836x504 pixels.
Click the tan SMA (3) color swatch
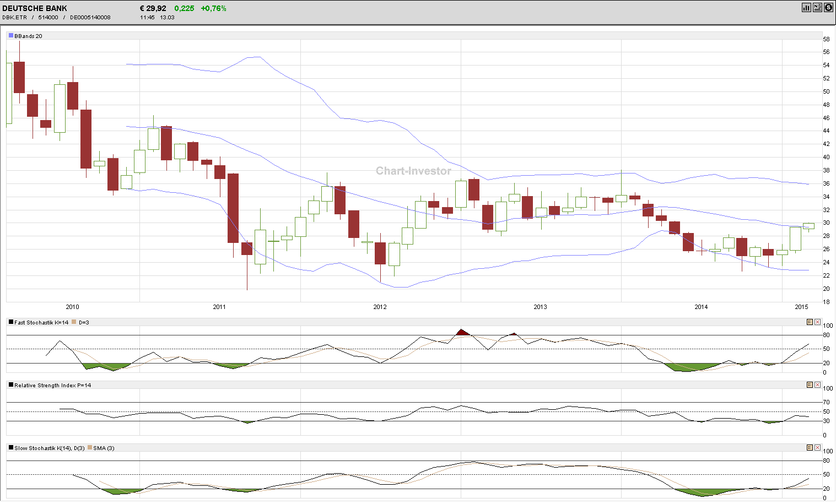click(x=90, y=448)
